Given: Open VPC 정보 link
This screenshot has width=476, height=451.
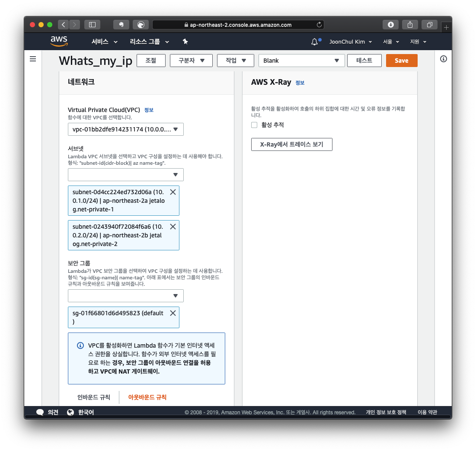Looking at the screenshot, I should (x=149, y=110).
